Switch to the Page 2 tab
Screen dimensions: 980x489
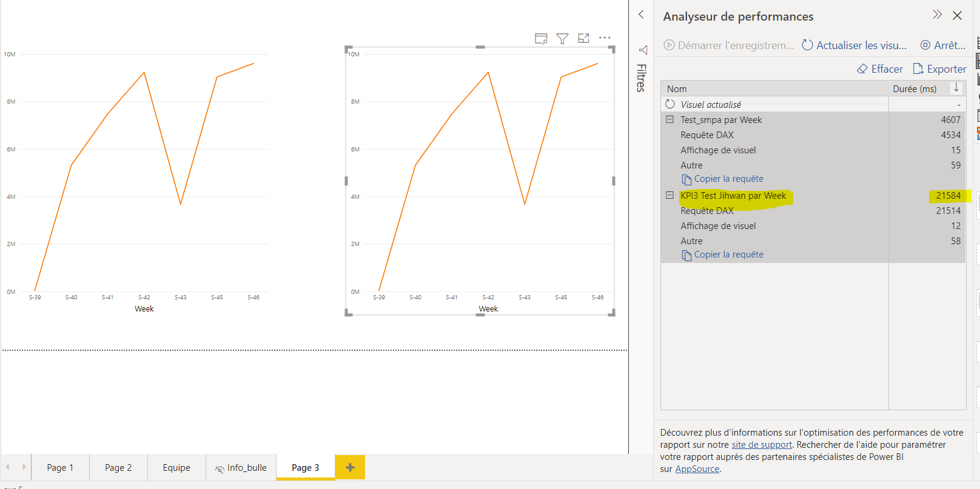point(118,467)
